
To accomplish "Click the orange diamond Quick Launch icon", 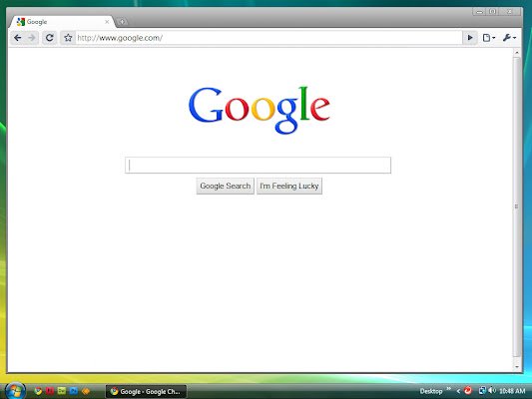I will click(86, 391).
